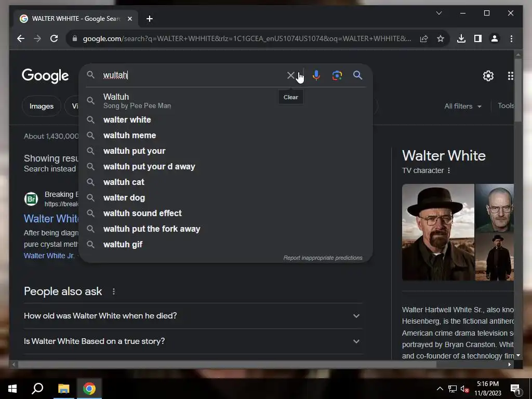532x399 pixels.
Task: Click Report inappropriate predictions link
Action: [x=323, y=258]
